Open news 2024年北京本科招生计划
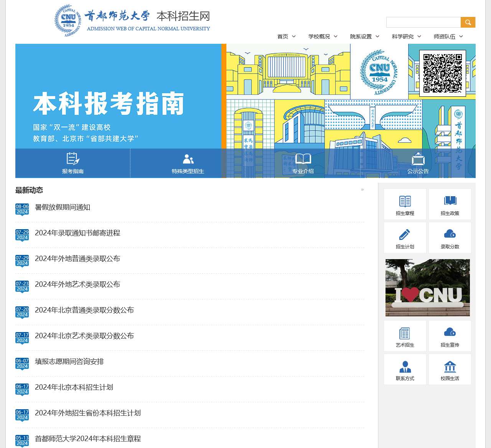 click(74, 387)
